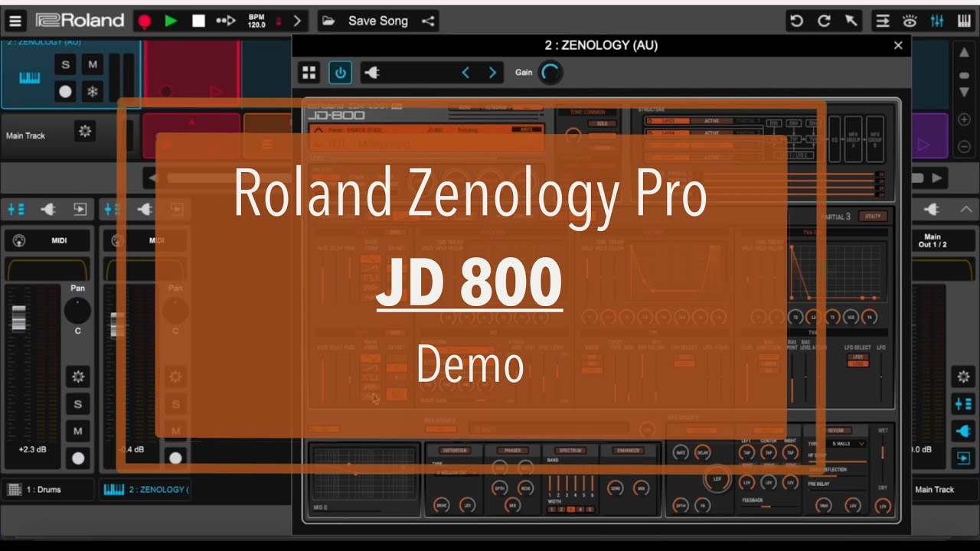
Task: Mute the Drums mixer strip
Action: click(77, 431)
